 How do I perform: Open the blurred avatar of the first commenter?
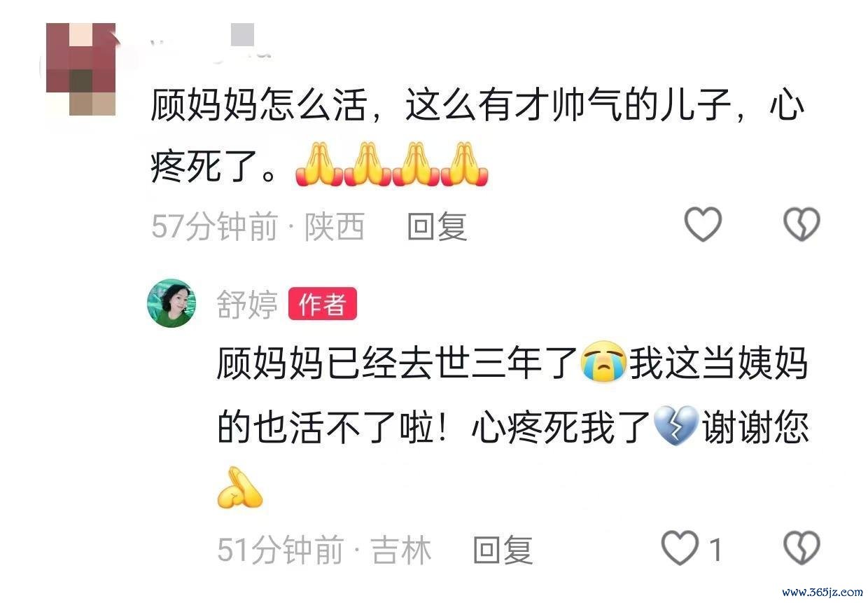(80, 69)
